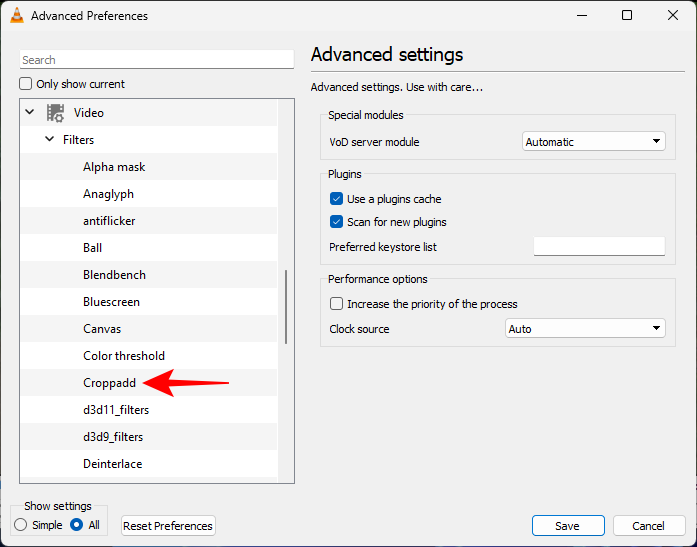697x547 pixels.
Task: Open the Deinterlace filter settings
Action: [x=112, y=464]
